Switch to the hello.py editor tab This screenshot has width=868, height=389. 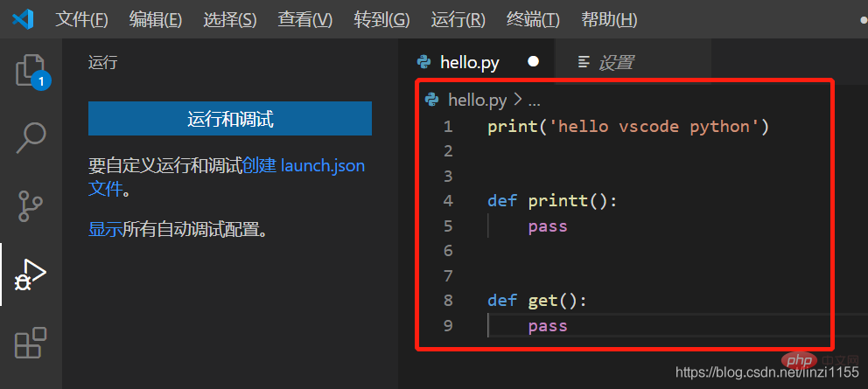coord(477,61)
